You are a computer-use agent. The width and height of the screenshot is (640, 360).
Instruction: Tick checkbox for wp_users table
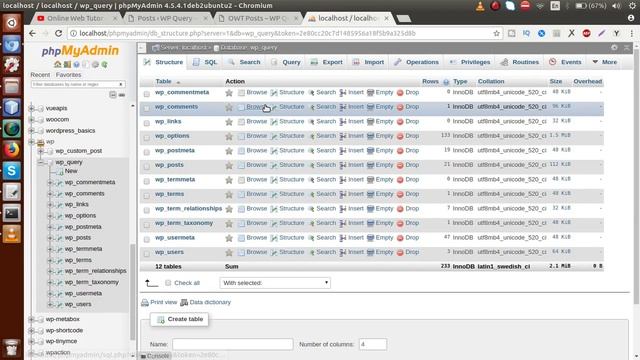(147, 253)
